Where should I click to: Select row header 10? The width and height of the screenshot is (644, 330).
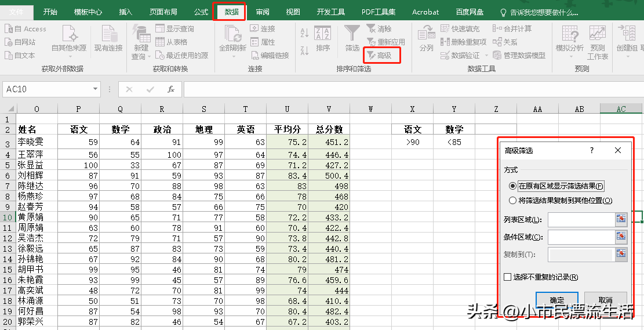coord(8,216)
